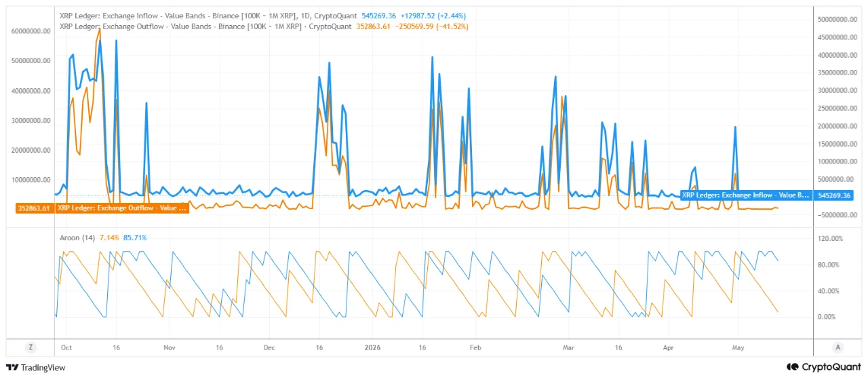The height and width of the screenshot is (378, 868).
Task: Click the blue 545269.36 price scale tag
Action: click(x=835, y=195)
